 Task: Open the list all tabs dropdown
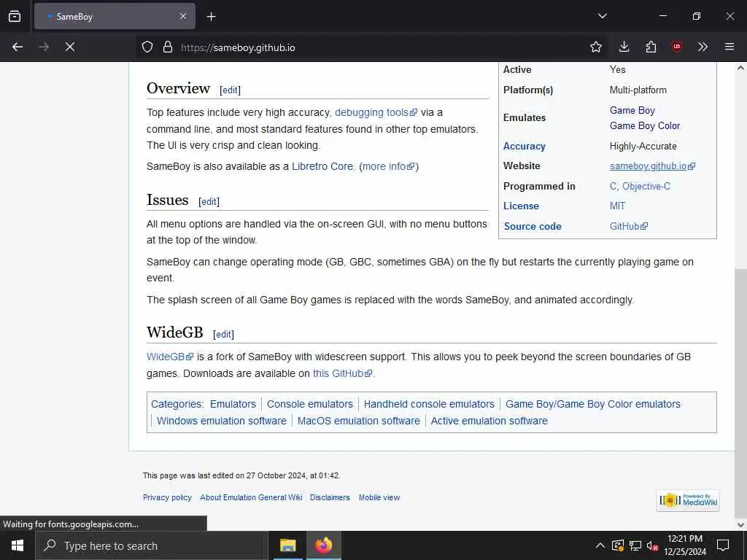(602, 16)
